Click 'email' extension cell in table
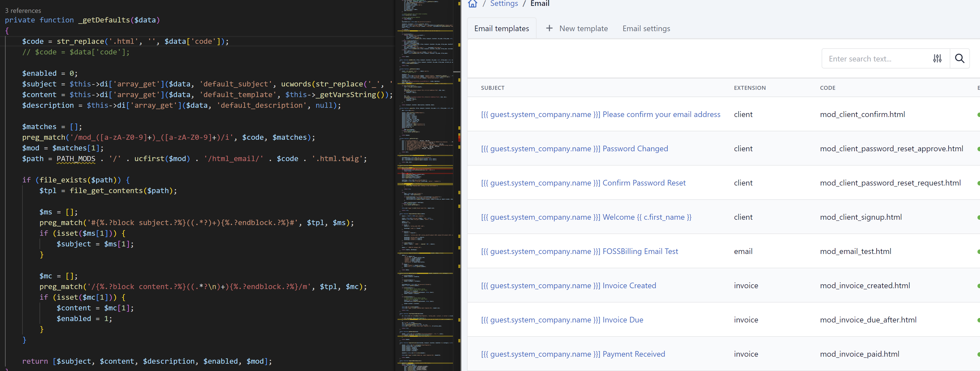980x371 pixels. click(x=743, y=251)
